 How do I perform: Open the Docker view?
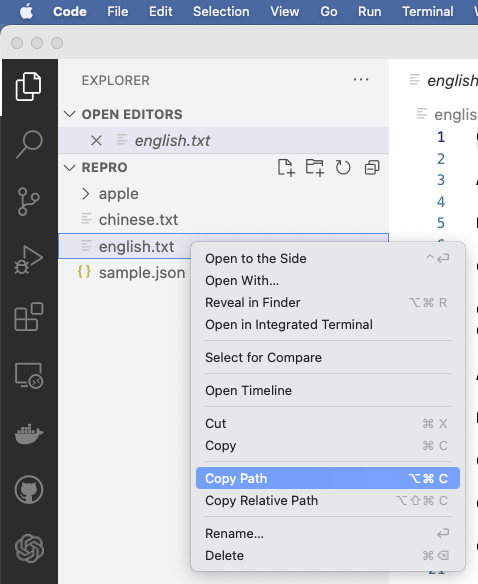coord(29,434)
